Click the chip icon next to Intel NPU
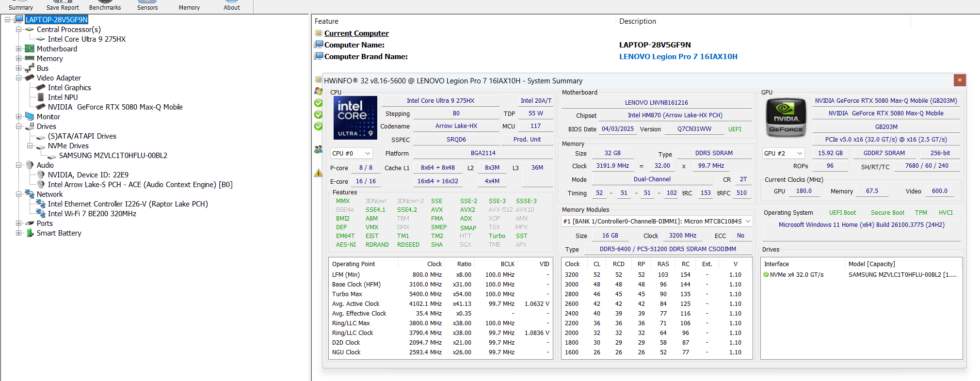Image resolution: width=980 pixels, height=381 pixels. pyautogui.click(x=41, y=97)
